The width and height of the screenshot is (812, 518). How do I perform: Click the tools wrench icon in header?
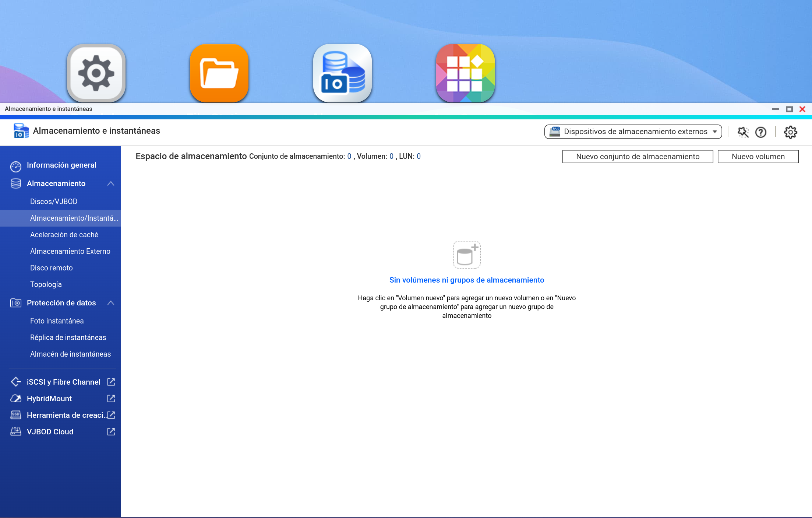743,132
